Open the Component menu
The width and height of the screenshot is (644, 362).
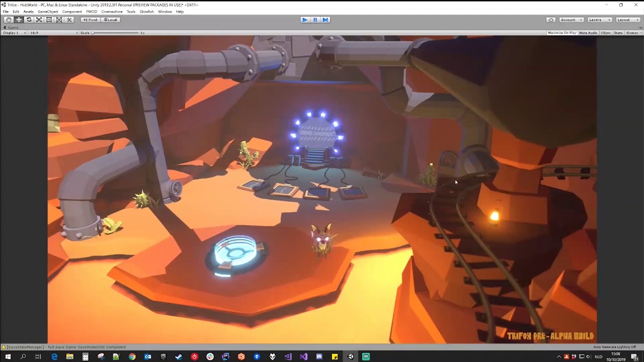(x=72, y=12)
